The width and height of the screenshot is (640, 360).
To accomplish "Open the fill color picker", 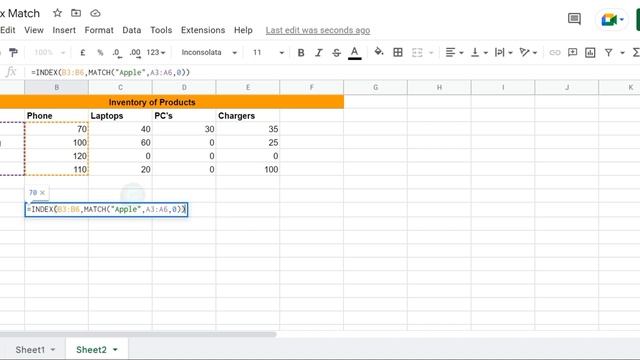I will [379, 52].
